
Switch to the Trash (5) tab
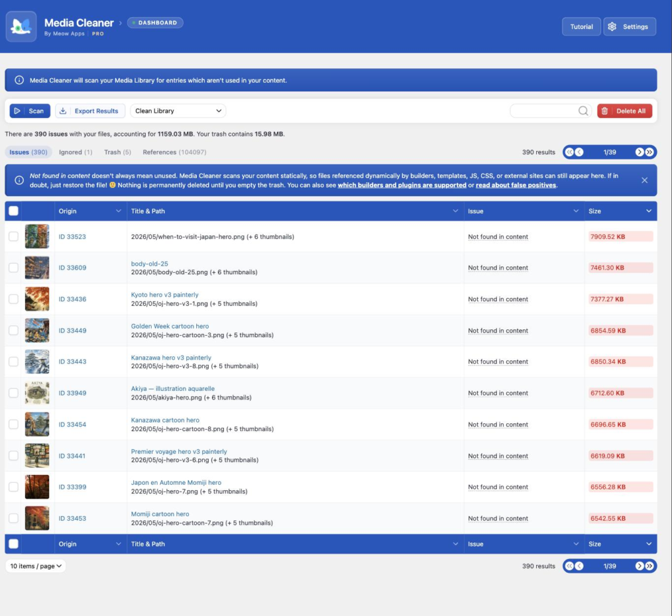coord(117,152)
